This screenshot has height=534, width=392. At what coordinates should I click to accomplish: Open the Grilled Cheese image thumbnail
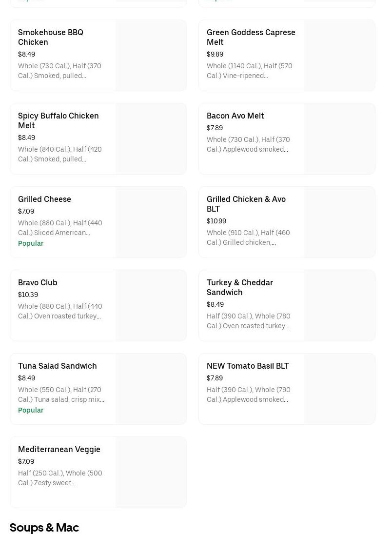coord(151,222)
